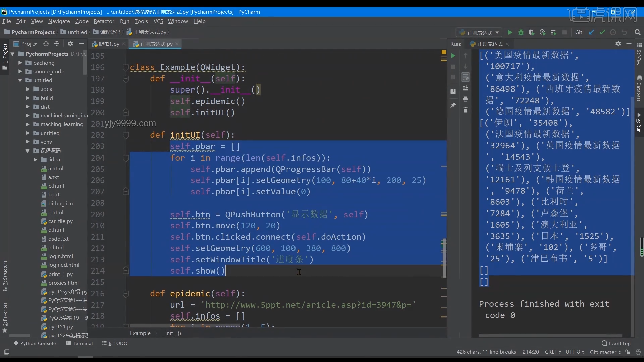644x362 pixels.
Task: Open the run configuration dropdown
Action: tap(479, 33)
